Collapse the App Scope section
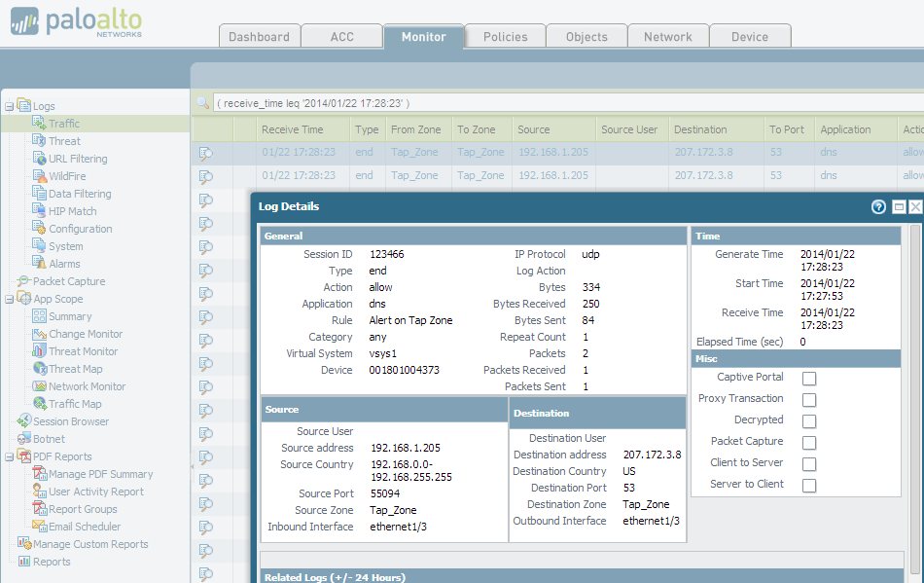This screenshot has height=583, width=924. (x=9, y=298)
